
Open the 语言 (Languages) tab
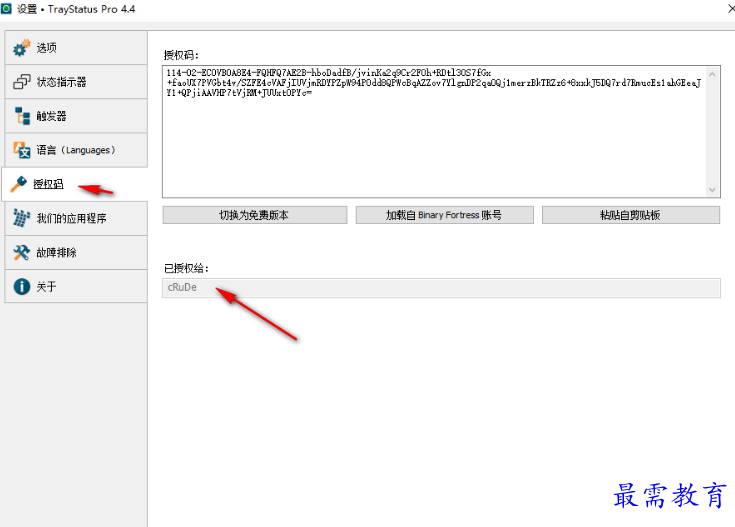coord(76,150)
